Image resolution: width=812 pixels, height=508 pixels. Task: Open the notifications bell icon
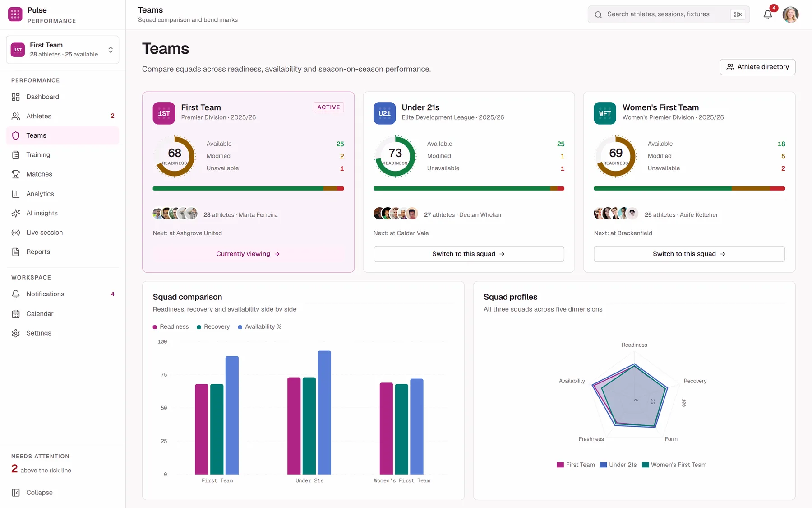click(x=768, y=14)
